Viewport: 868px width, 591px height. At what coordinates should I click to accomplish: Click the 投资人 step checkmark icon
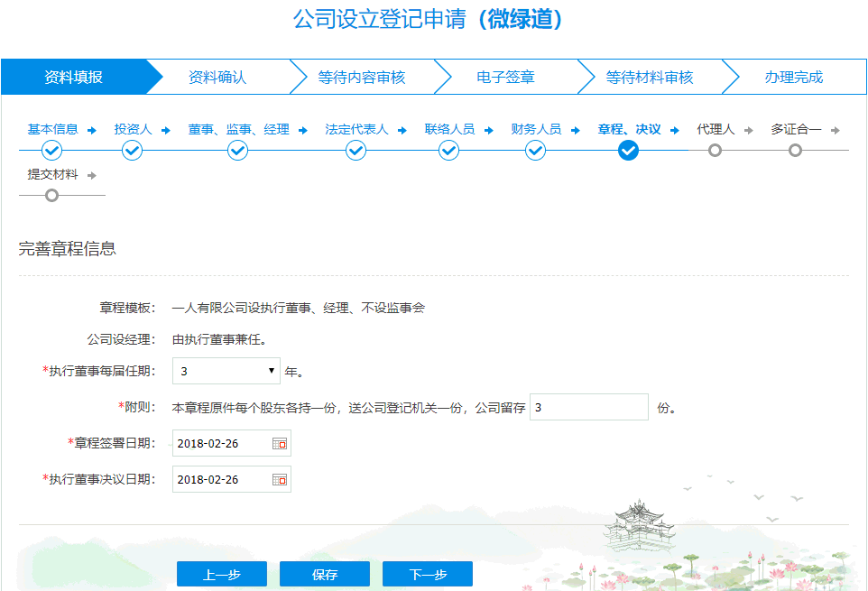tap(132, 151)
